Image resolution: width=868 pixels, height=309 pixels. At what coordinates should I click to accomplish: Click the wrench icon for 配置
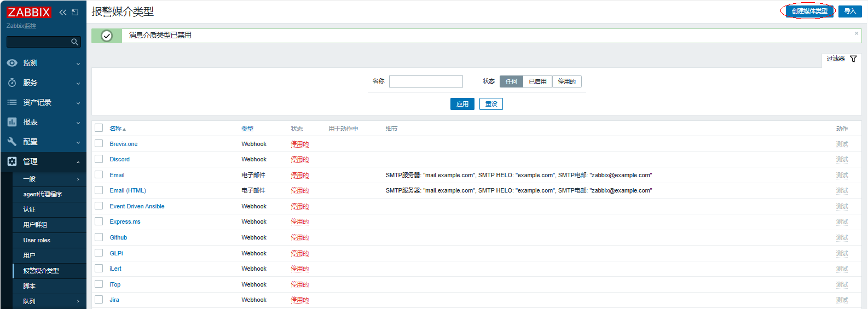[12, 142]
